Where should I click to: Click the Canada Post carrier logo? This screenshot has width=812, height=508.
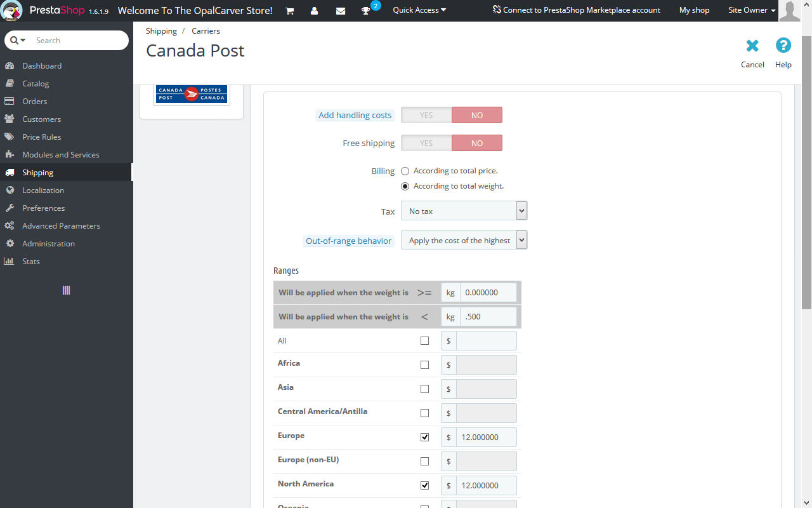(x=192, y=94)
